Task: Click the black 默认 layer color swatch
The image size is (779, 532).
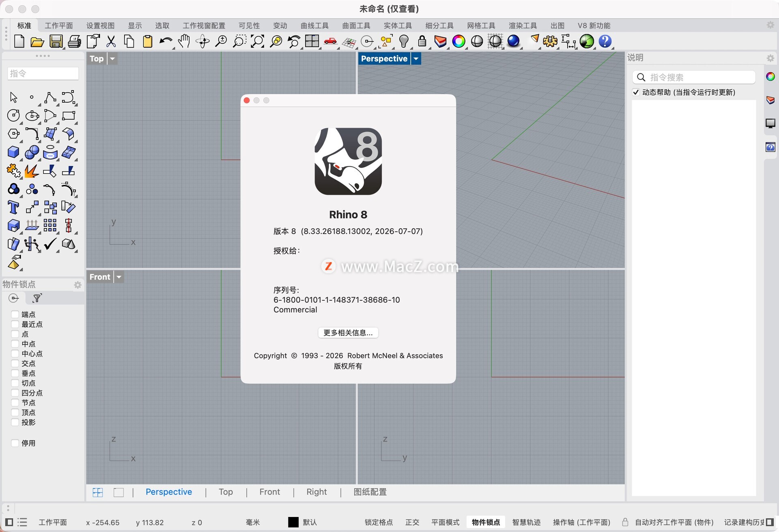Action: coord(293,522)
